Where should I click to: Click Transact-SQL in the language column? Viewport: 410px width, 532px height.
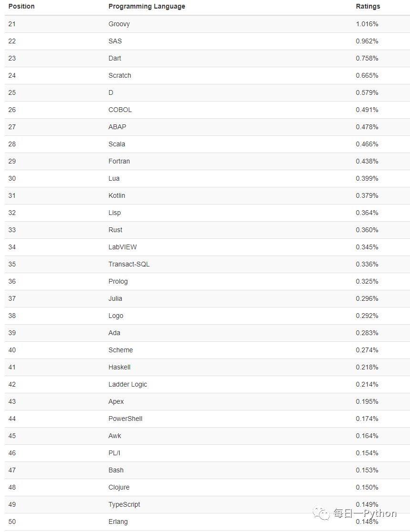click(129, 264)
